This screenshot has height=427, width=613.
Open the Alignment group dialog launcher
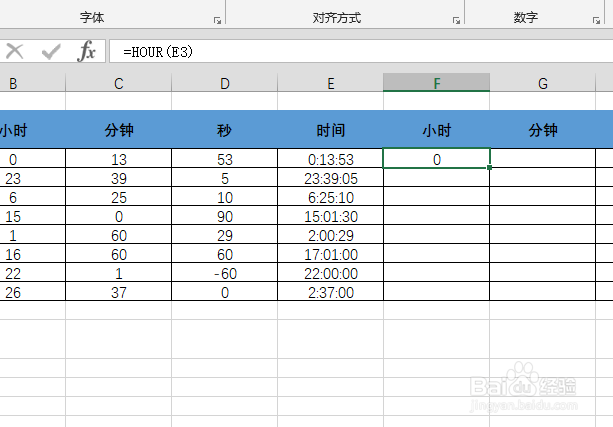pyautogui.click(x=456, y=20)
